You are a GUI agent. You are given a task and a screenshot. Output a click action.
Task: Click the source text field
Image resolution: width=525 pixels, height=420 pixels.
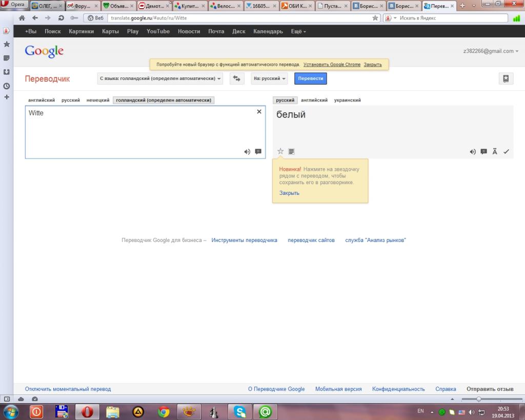coord(145,132)
